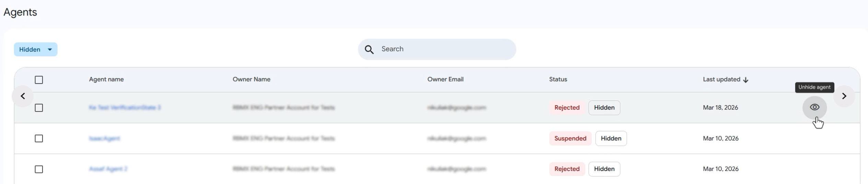Toggle the select-all checkbox in the table header

[39, 80]
